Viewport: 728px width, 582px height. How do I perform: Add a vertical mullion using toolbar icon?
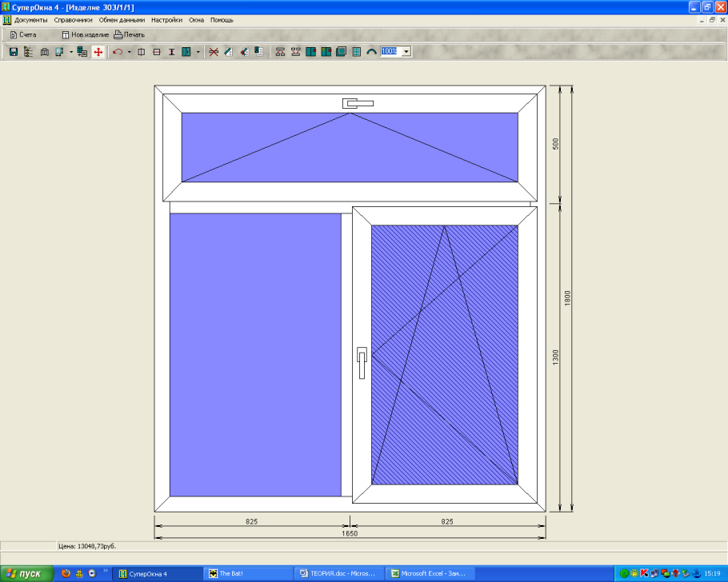[141, 51]
